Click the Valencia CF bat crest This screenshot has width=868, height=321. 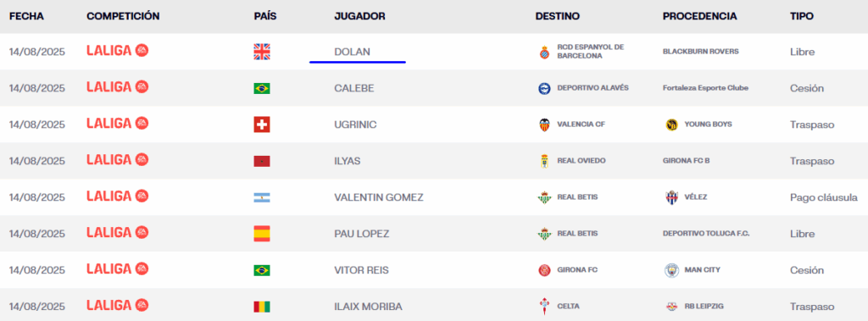tap(545, 125)
